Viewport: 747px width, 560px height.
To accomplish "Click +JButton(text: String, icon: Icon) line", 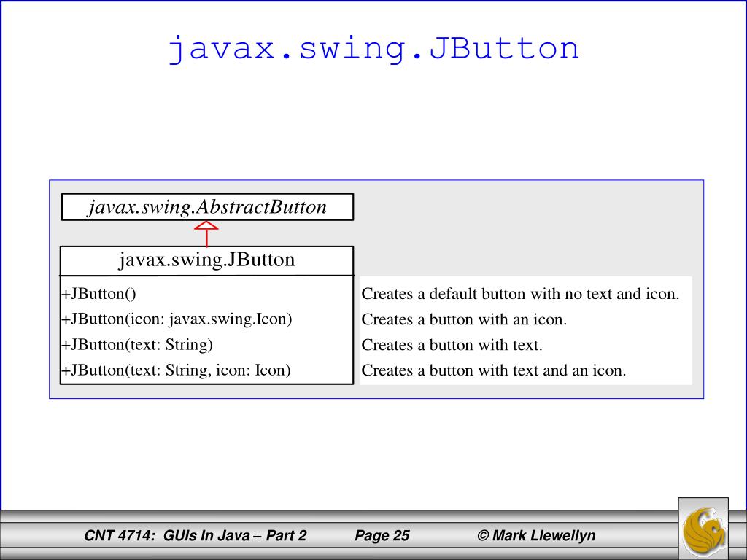I will pos(176,370).
